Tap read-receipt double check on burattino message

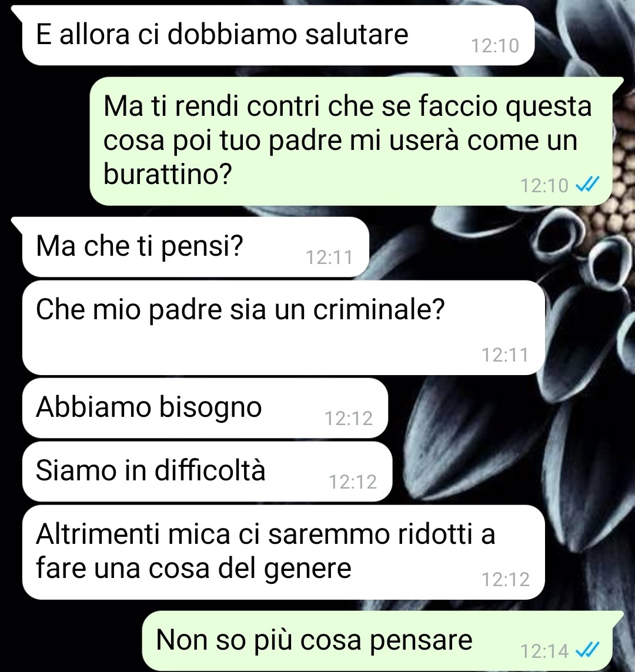[587, 185]
